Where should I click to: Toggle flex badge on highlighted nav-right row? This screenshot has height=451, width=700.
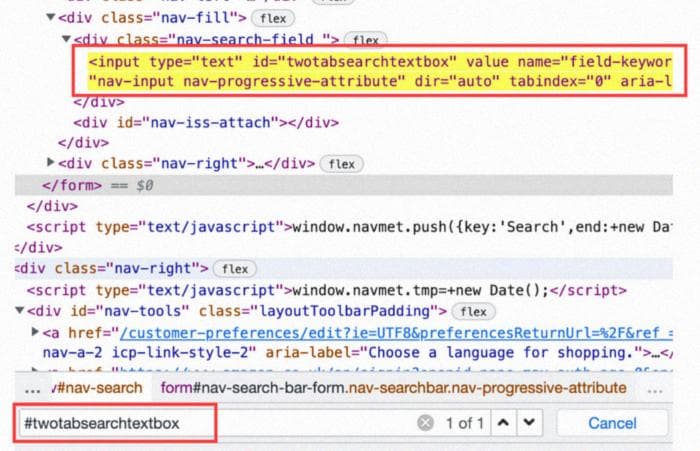(x=235, y=269)
